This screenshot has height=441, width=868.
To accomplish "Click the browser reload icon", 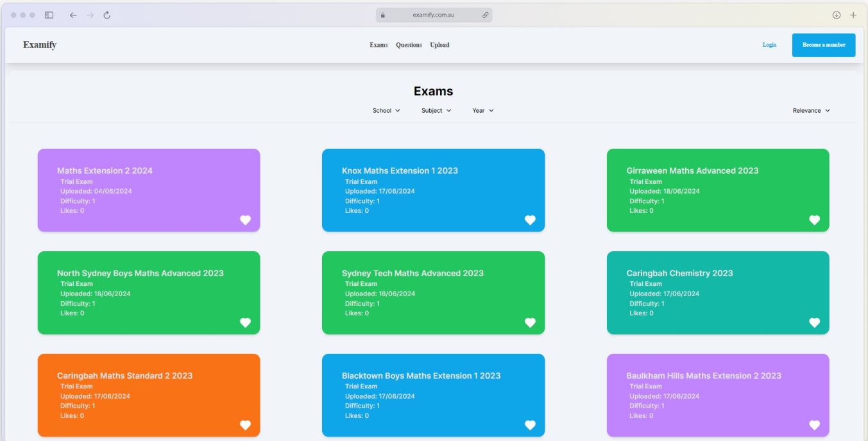I will point(106,14).
